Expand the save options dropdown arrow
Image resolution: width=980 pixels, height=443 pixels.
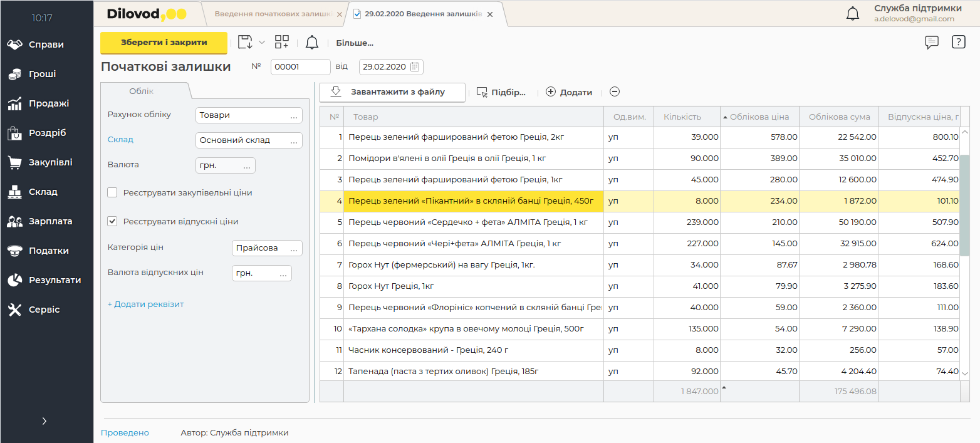[262, 43]
